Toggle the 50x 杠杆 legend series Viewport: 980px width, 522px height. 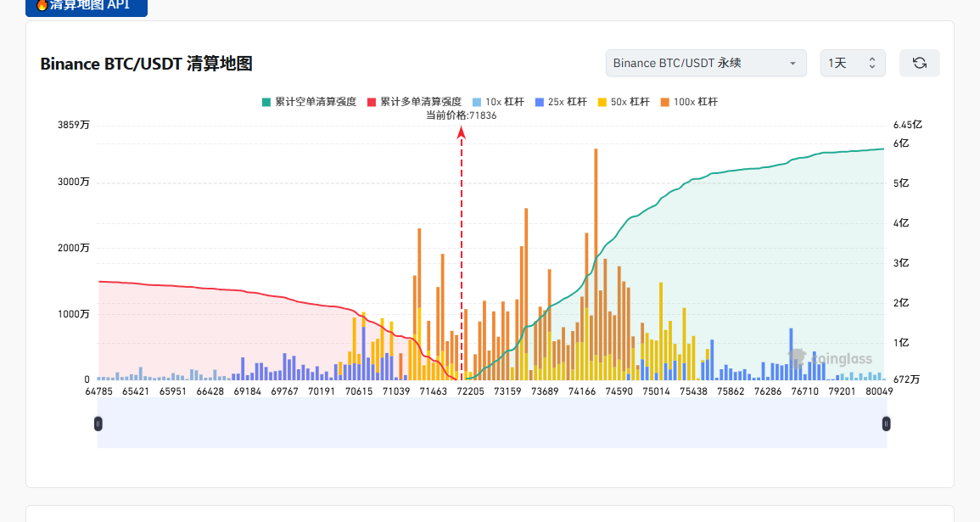click(624, 102)
